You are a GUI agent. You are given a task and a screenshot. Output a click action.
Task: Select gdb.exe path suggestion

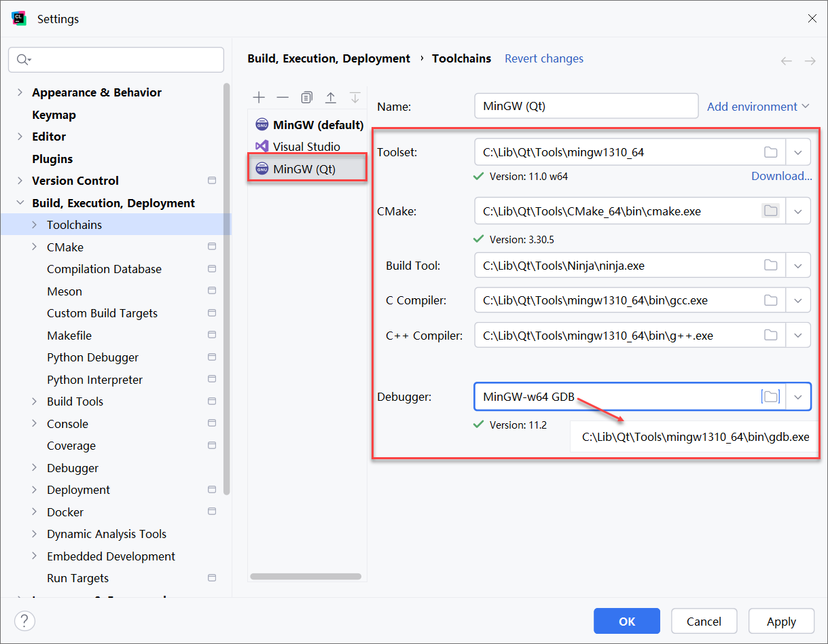[696, 437]
